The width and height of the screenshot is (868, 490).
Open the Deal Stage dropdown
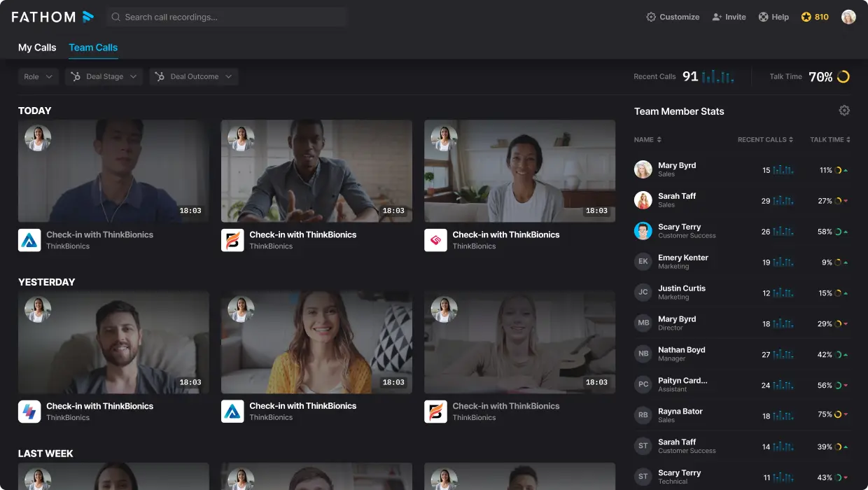point(104,77)
